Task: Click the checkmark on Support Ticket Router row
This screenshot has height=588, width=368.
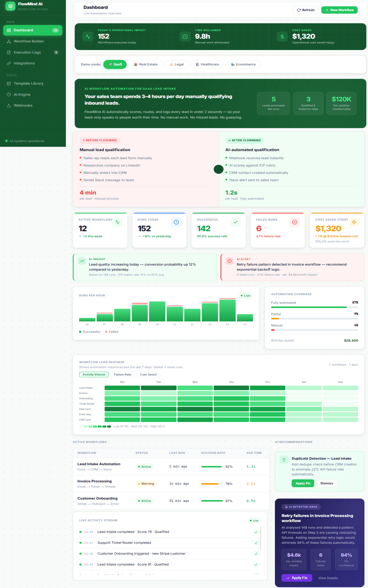Action: point(256,543)
